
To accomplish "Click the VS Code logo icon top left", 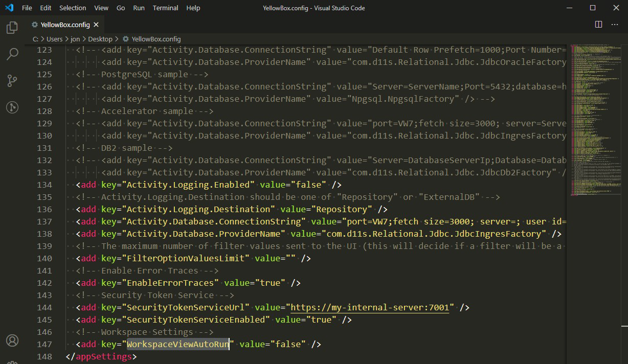I will [x=8, y=8].
